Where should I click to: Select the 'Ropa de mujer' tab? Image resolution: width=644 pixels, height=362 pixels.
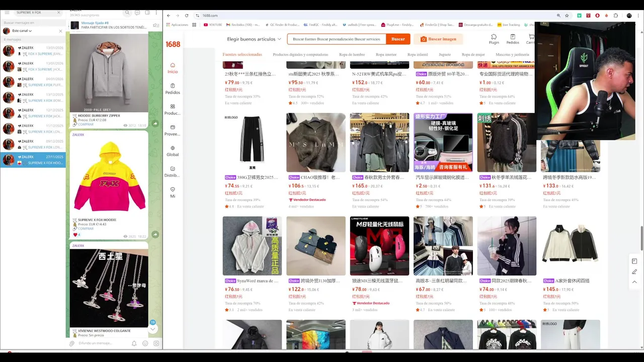coord(473,54)
